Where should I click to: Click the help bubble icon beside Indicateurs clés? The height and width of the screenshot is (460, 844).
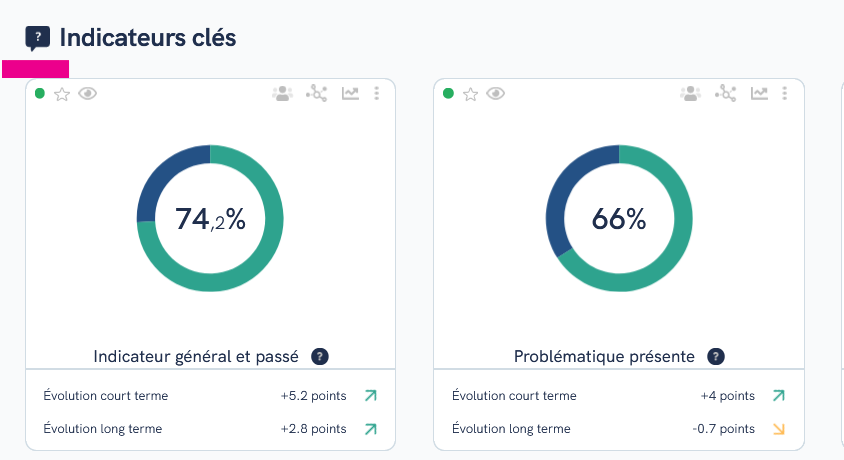pos(38,38)
